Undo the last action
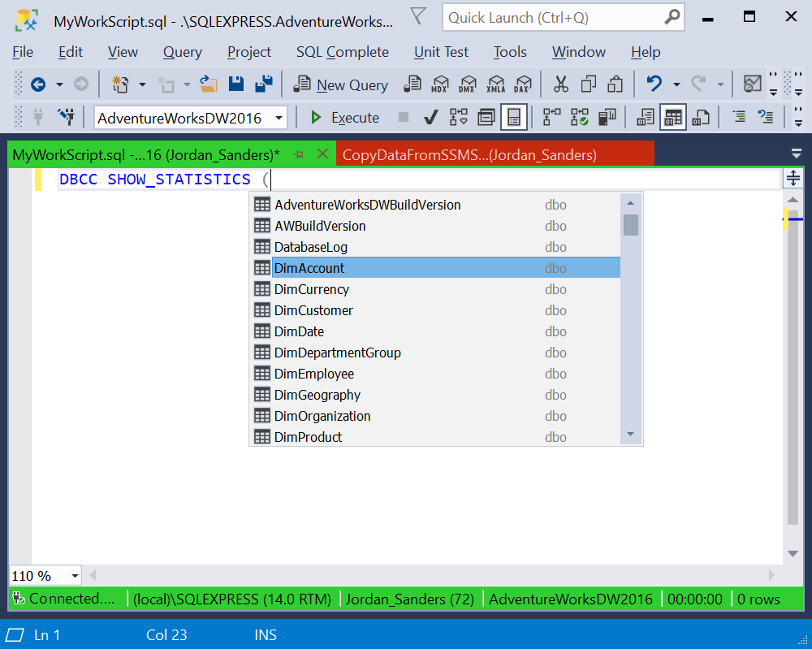This screenshot has width=812, height=649. [x=654, y=84]
